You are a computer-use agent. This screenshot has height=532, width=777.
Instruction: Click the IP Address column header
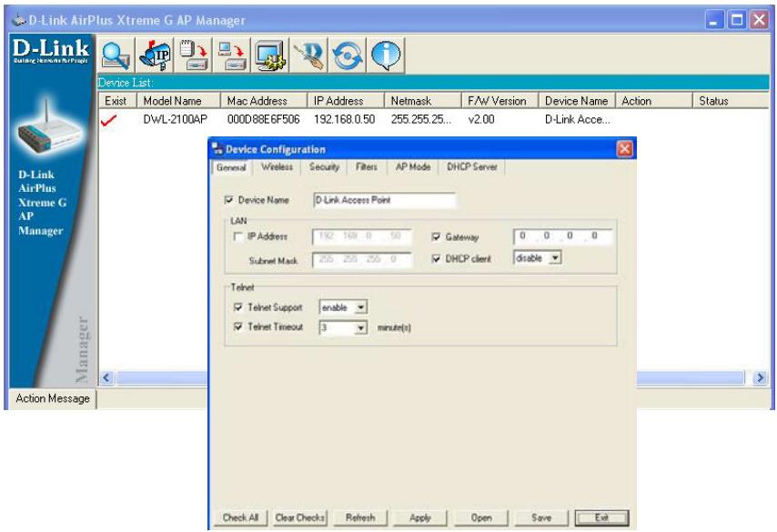346,101
